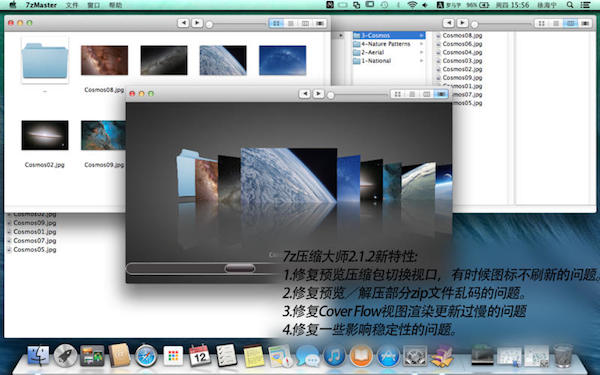The height and width of the screenshot is (375, 600).
Task: Launch App Store from the dock
Action: click(388, 356)
